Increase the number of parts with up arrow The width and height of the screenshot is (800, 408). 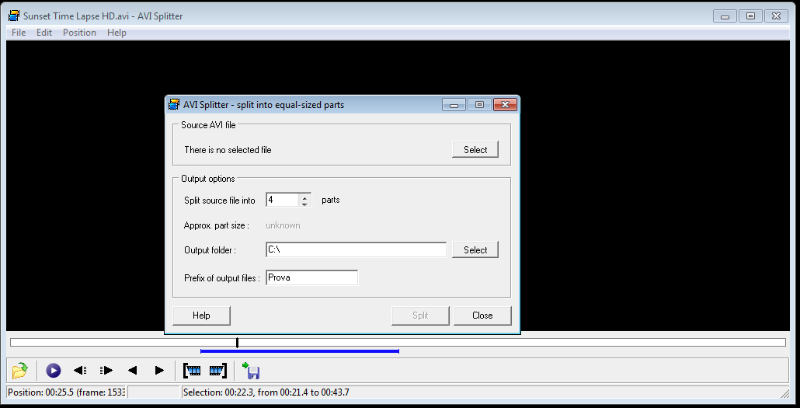pos(304,196)
